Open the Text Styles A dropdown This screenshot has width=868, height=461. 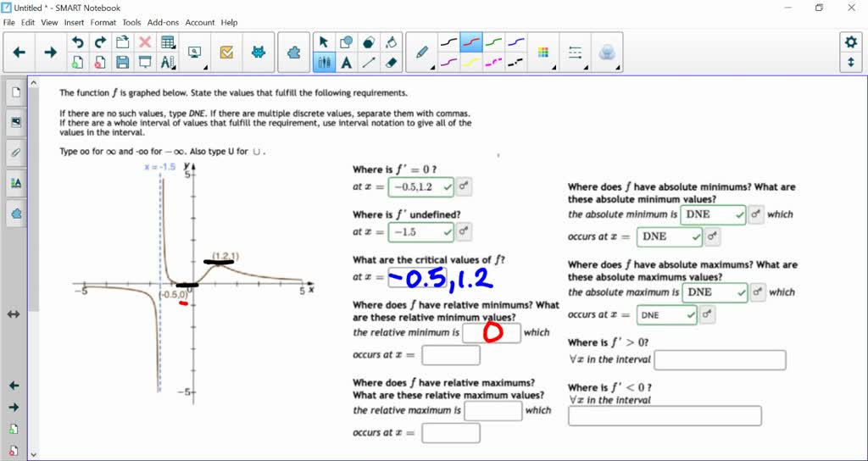168,63
